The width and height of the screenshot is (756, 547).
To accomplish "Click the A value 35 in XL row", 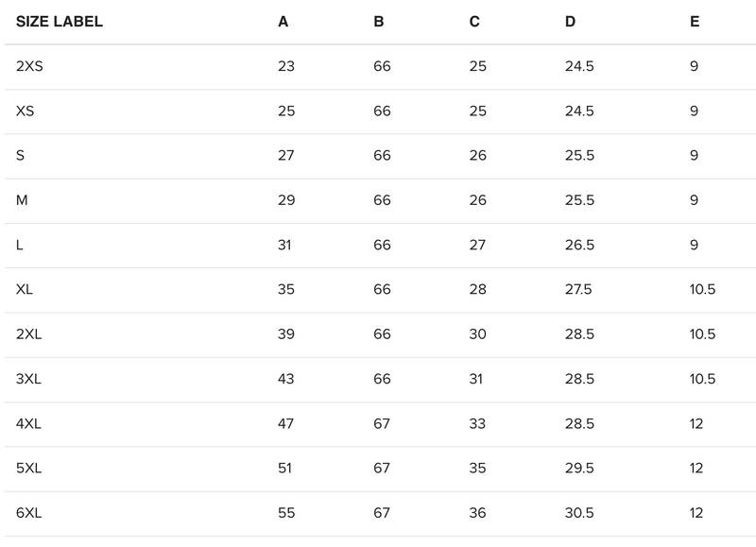I will (287, 290).
